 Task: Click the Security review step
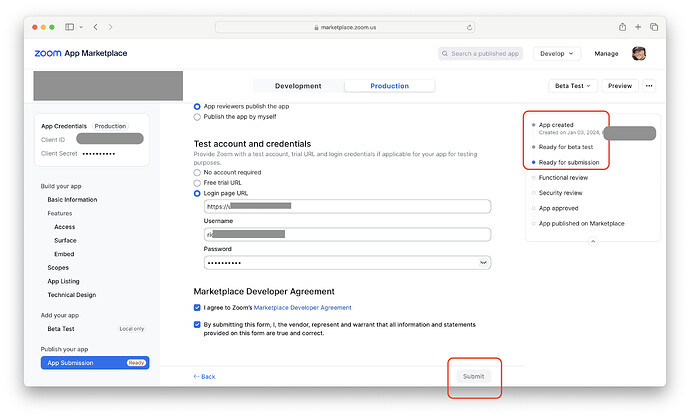(561, 193)
